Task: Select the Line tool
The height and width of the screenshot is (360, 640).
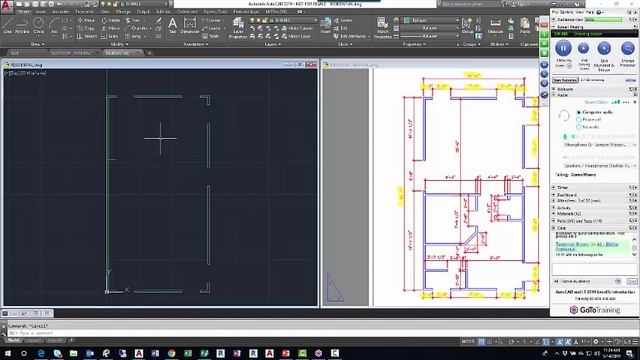Action: coord(8,26)
